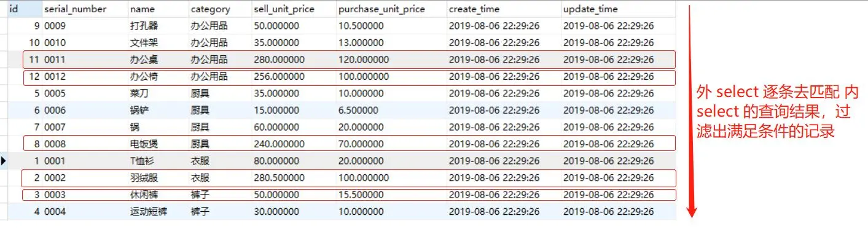Screen dimensions: 868x232
Task: Select the serial_number column header
Action: click(75, 10)
